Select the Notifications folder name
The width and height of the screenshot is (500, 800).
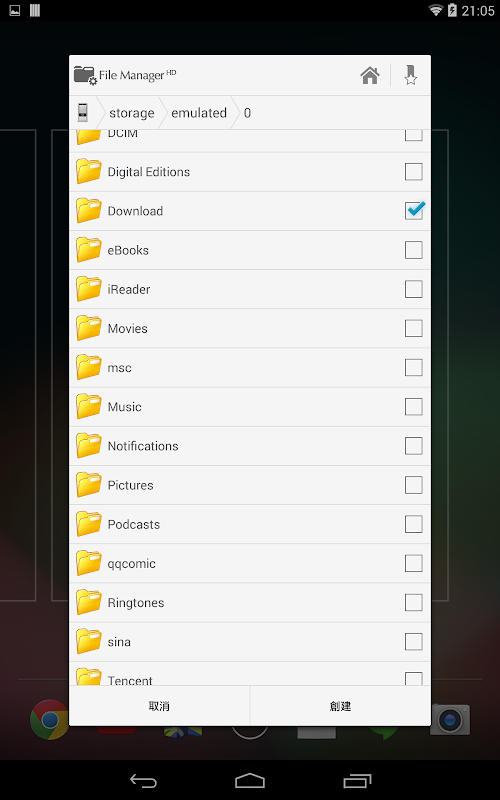point(143,446)
